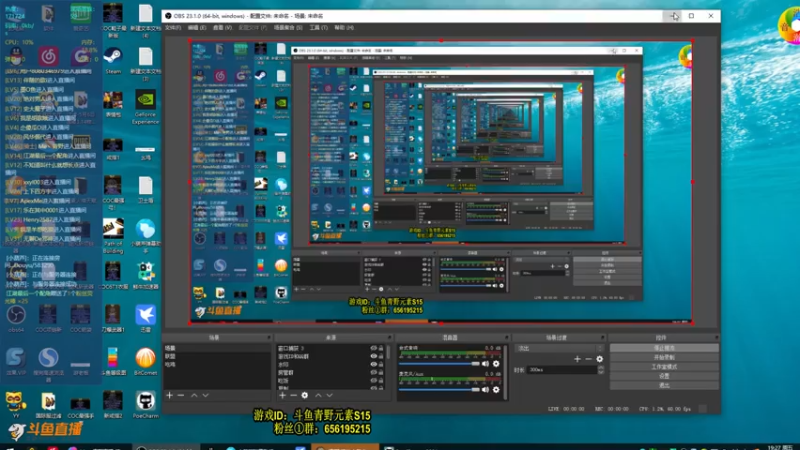This screenshot has width=800, height=450.
Task: Open mic/aux audio settings gear in the mixer
Action: (496, 390)
